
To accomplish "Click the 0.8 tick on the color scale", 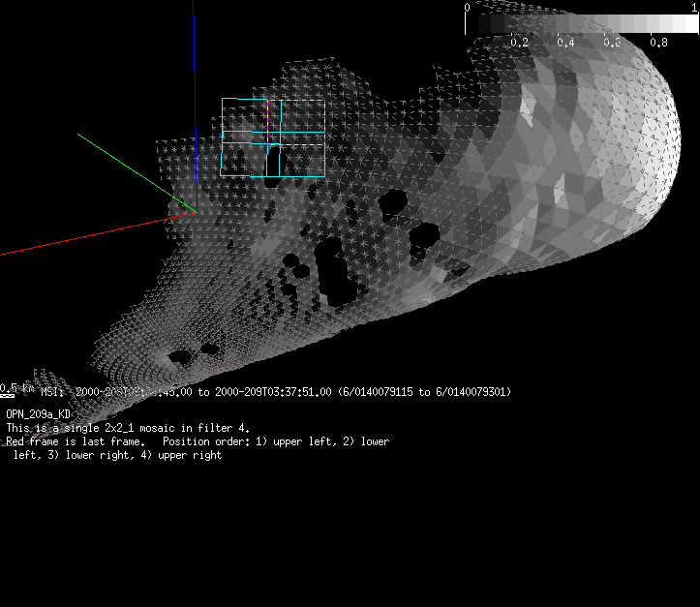I will (x=658, y=43).
